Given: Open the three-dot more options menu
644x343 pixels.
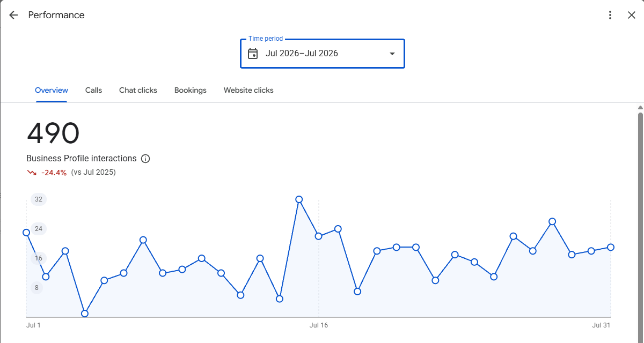Looking at the screenshot, I should (x=610, y=15).
